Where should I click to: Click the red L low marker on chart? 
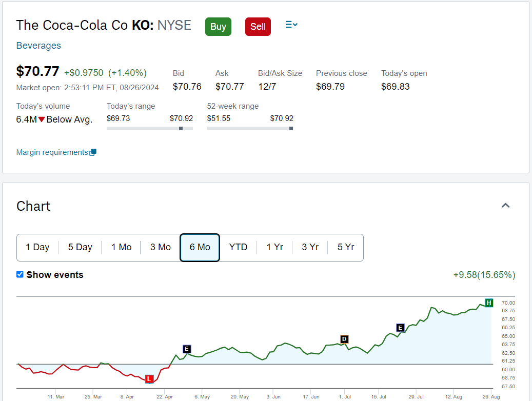[x=149, y=379]
